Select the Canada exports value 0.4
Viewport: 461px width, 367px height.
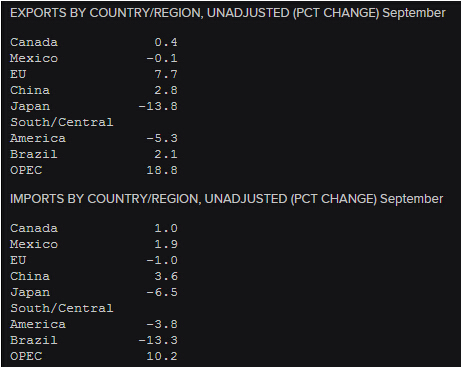pos(166,42)
